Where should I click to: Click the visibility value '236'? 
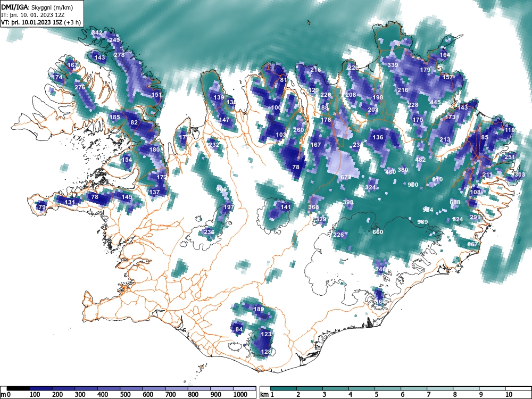(209, 232)
